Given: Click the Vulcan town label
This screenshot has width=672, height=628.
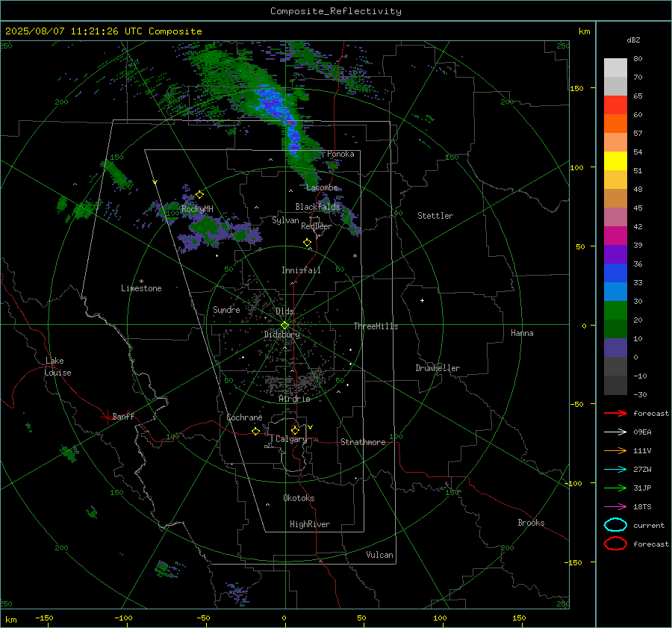Looking at the screenshot, I should click(x=379, y=555).
